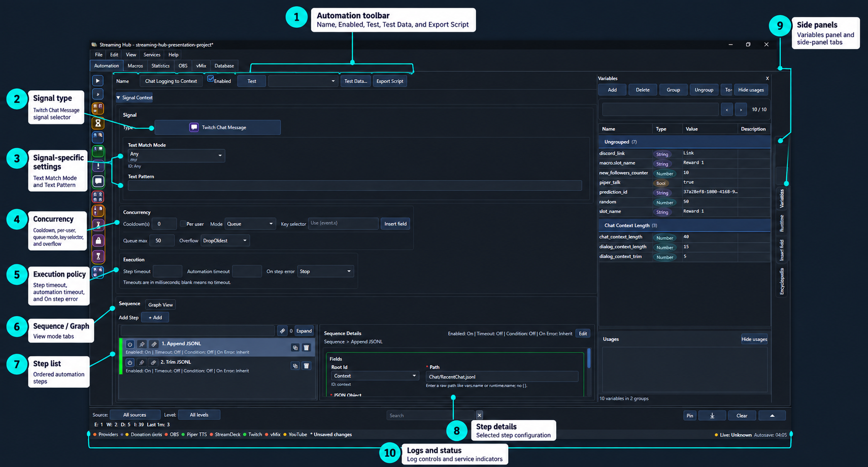Open the Root Id dropdown showing Context
Viewport: 868px width, 467px height.
point(375,376)
